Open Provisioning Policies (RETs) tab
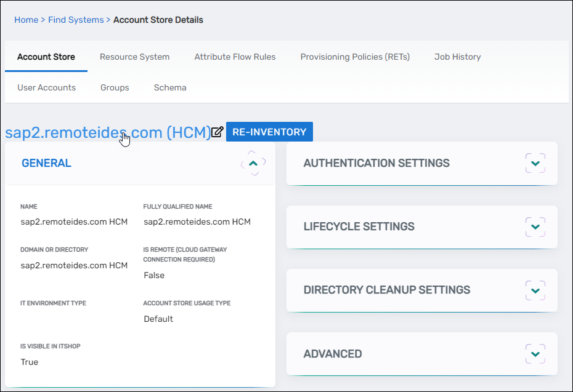Viewport: 573px width, 392px height. click(355, 57)
